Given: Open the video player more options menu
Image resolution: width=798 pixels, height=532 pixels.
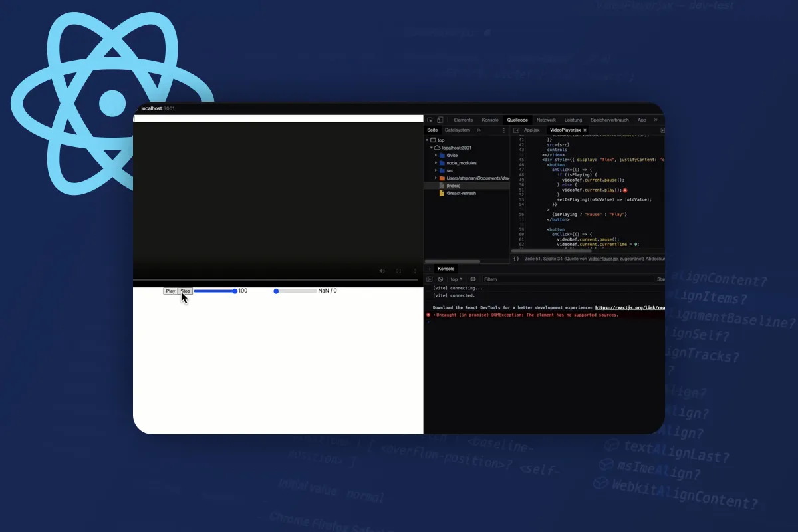Looking at the screenshot, I should point(415,271).
